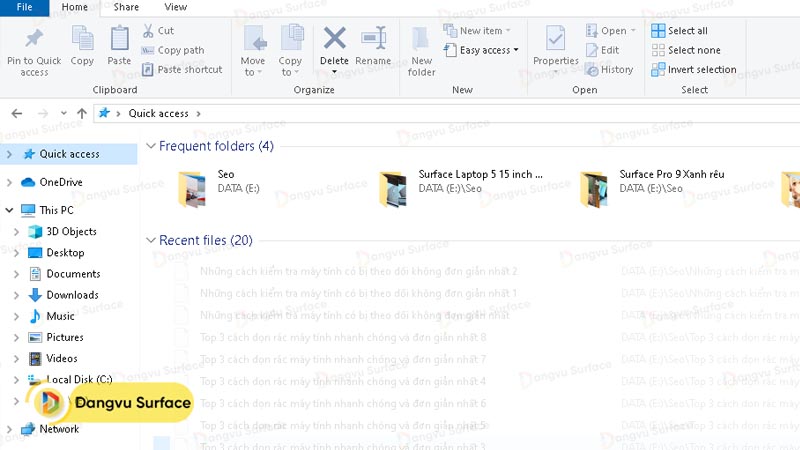
Task: Select Videos in navigation pane
Action: coord(62,359)
